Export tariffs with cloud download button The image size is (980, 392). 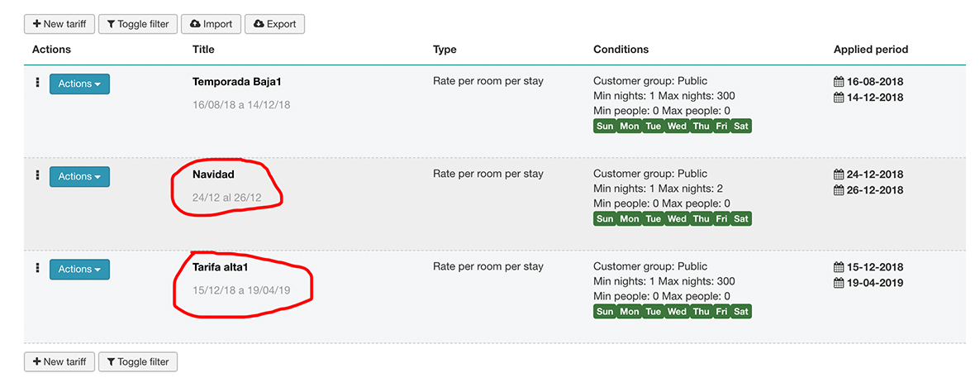pos(275,24)
